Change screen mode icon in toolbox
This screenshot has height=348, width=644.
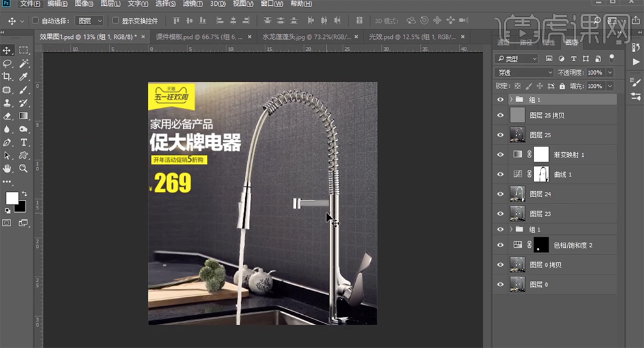[23, 223]
